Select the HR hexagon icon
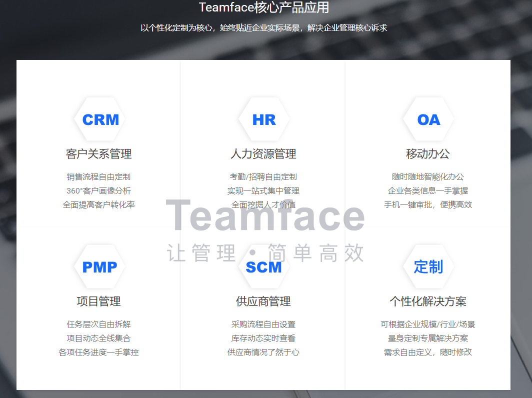This screenshot has height=398, width=532. [263, 119]
